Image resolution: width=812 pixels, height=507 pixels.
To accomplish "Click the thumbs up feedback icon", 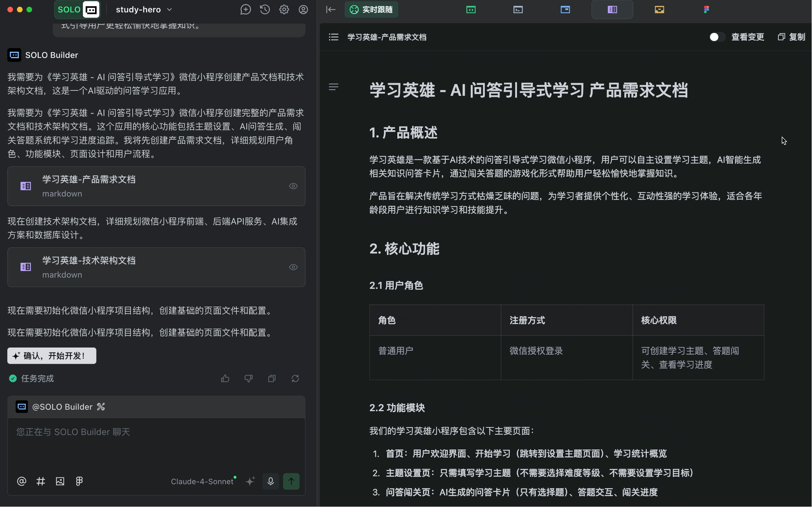I will pyautogui.click(x=225, y=379).
